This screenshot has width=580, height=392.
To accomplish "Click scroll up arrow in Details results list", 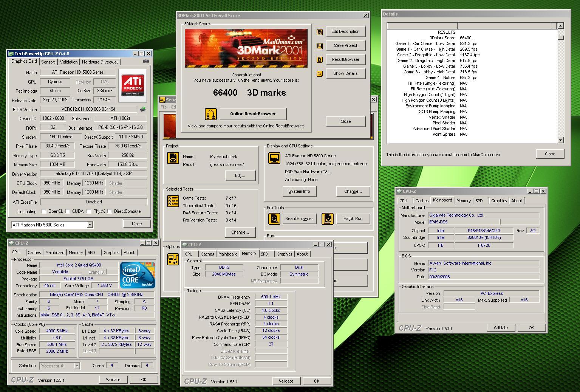I will pyautogui.click(x=560, y=26).
